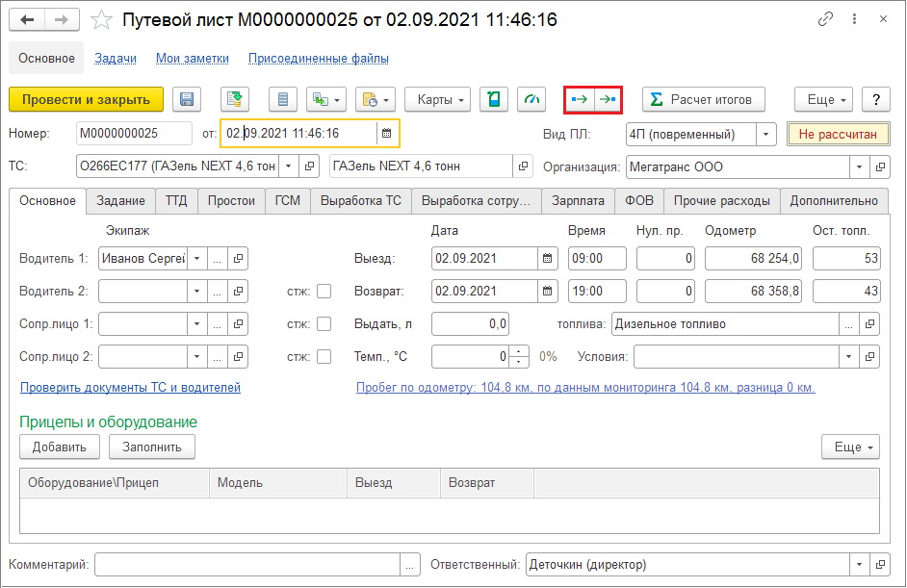Click the copy link chain icon in title bar

825,19
